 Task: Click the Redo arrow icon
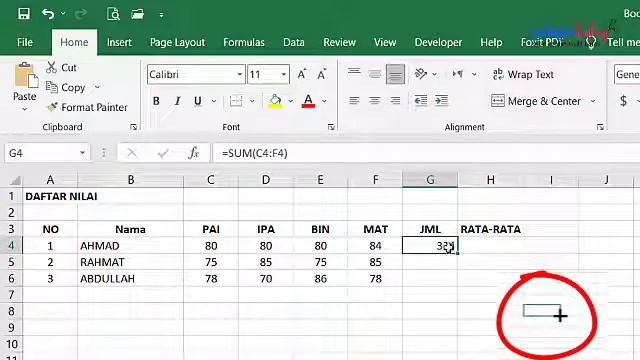pyautogui.click(x=81, y=14)
